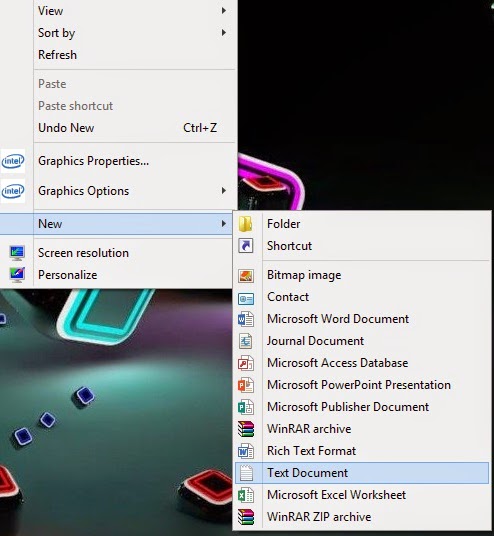Click the Shortcut arrow icon
Screen dimensions: 494x536
pyautogui.click(x=246, y=246)
